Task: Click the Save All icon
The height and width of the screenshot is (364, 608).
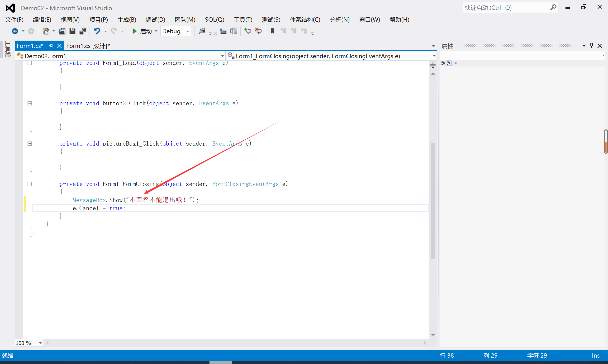Action: pos(83,31)
